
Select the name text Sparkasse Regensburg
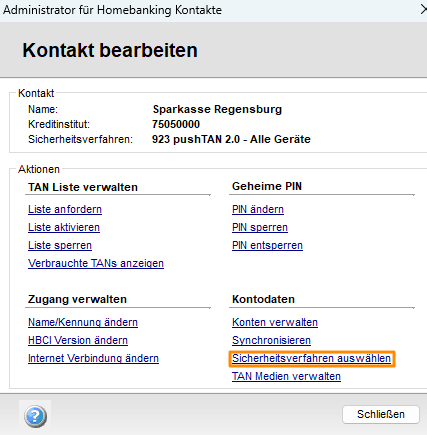click(217, 109)
